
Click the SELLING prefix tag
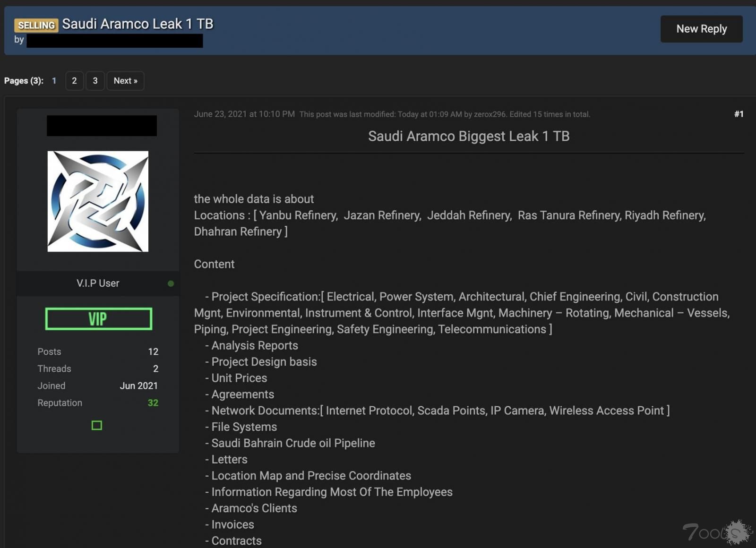pyautogui.click(x=36, y=25)
